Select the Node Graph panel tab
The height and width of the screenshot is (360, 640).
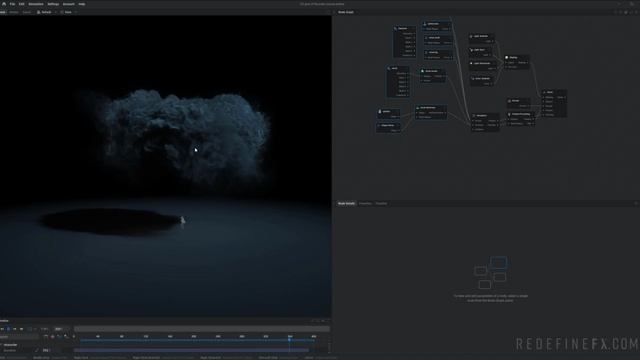coord(346,12)
